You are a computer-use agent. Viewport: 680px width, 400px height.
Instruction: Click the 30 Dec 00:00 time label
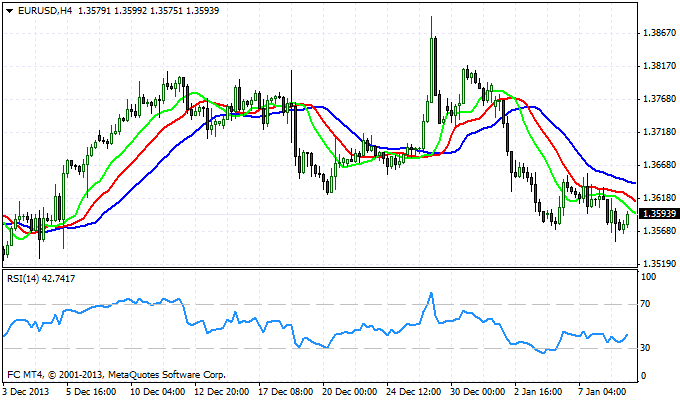[x=478, y=392]
